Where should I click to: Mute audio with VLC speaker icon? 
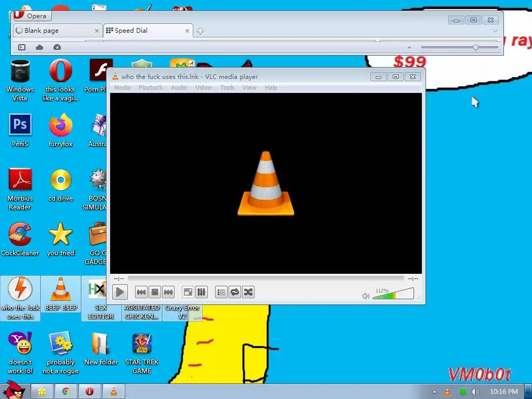(x=366, y=296)
